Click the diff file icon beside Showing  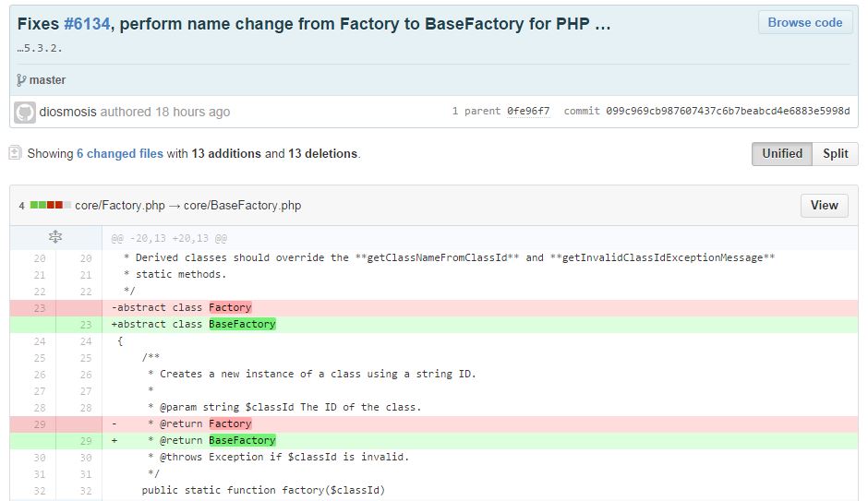coord(16,152)
